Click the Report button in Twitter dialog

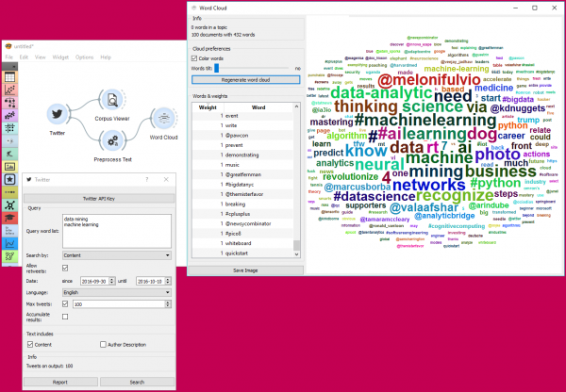click(x=60, y=382)
